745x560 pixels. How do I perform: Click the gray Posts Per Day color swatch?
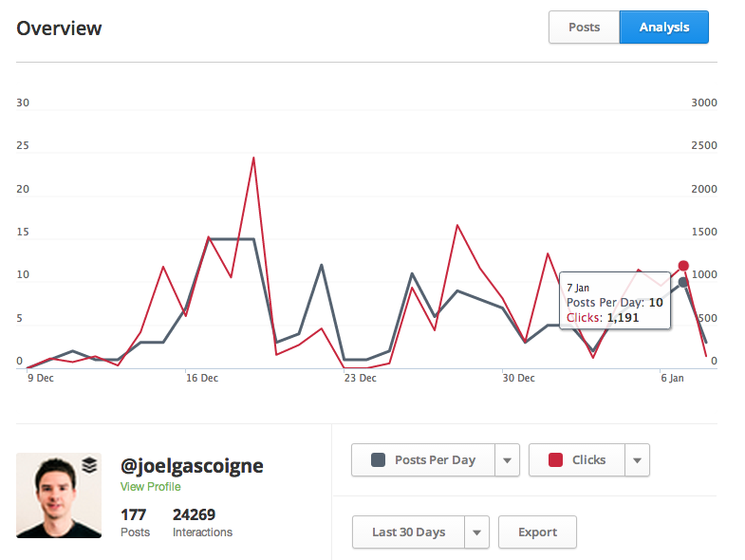pos(377,460)
